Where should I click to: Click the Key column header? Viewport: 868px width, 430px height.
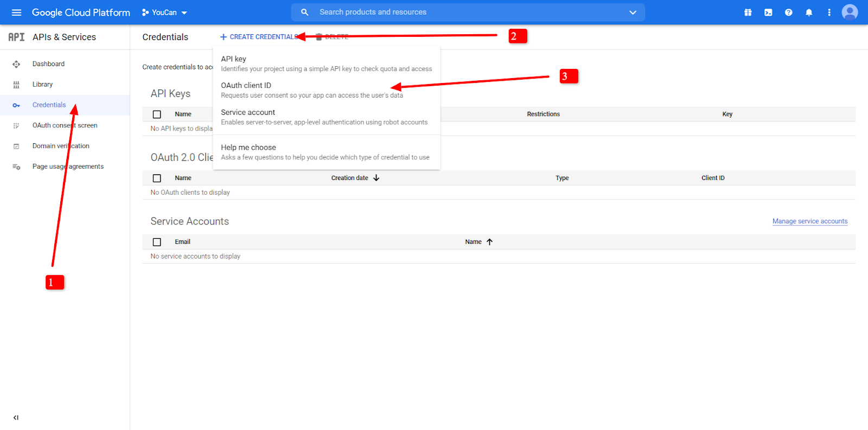[x=727, y=114]
